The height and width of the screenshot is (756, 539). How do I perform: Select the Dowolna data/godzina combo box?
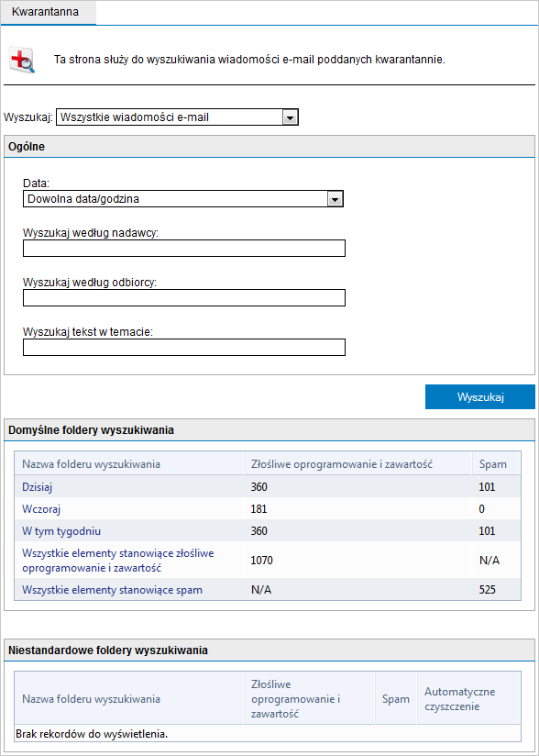tap(183, 199)
